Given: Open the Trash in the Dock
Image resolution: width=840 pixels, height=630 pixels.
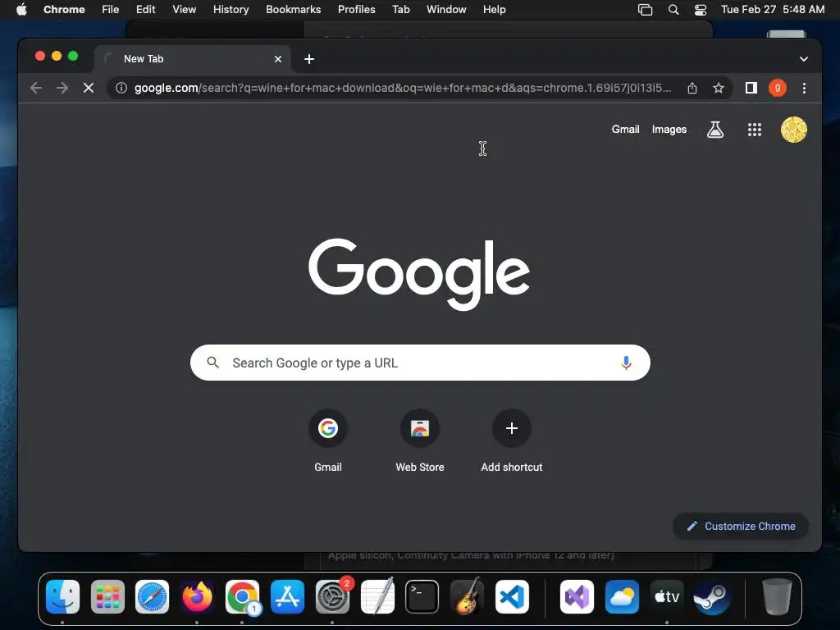Looking at the screenshot, I should coord(777,596).
